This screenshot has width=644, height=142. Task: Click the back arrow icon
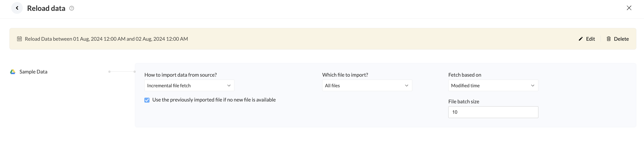pyautogui.click(x=17, y=8)
